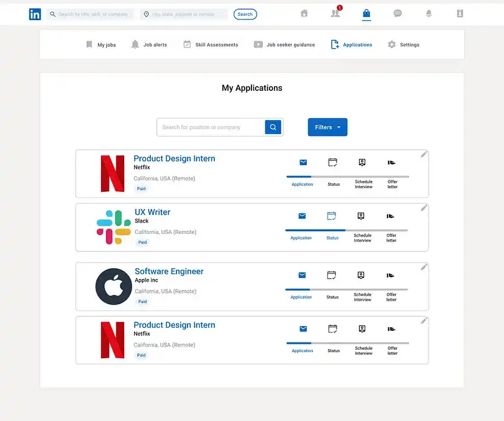Viewport: 504px width, 421px height.
Task: Open the Notifications bell in top bar
Action: pos(429,13)
